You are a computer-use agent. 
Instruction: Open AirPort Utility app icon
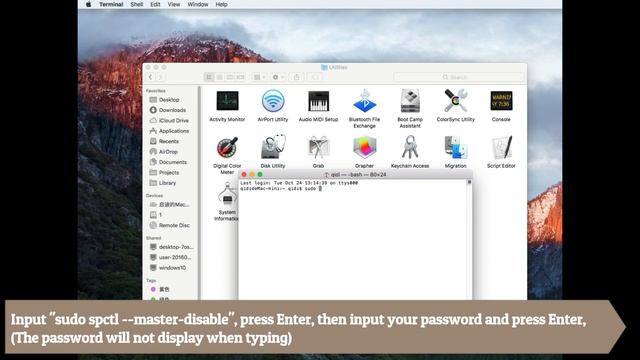click(x=273, y=101)
